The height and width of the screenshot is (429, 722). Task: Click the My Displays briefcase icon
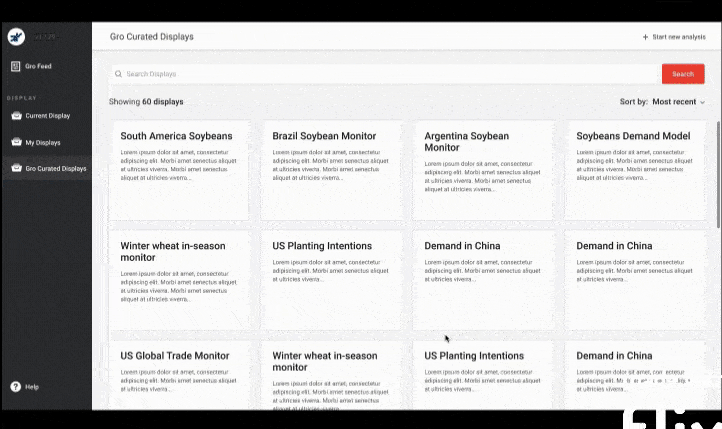pos(17,142)
